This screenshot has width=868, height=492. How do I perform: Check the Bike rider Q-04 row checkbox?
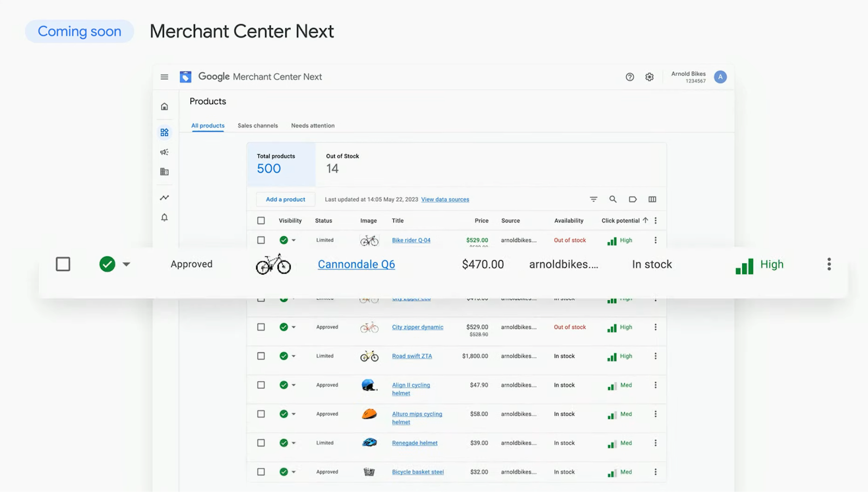coord(261,240)
